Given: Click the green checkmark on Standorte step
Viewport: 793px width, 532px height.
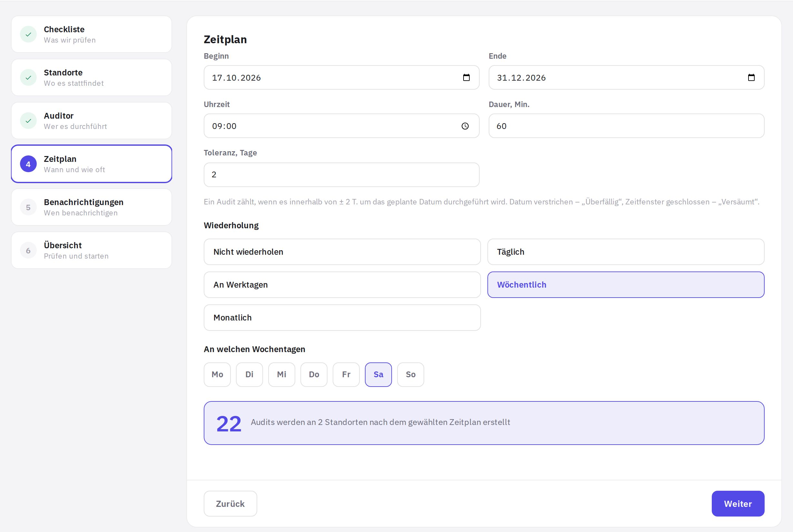Looking at the screenshot, I should click(x=28, y=77).
